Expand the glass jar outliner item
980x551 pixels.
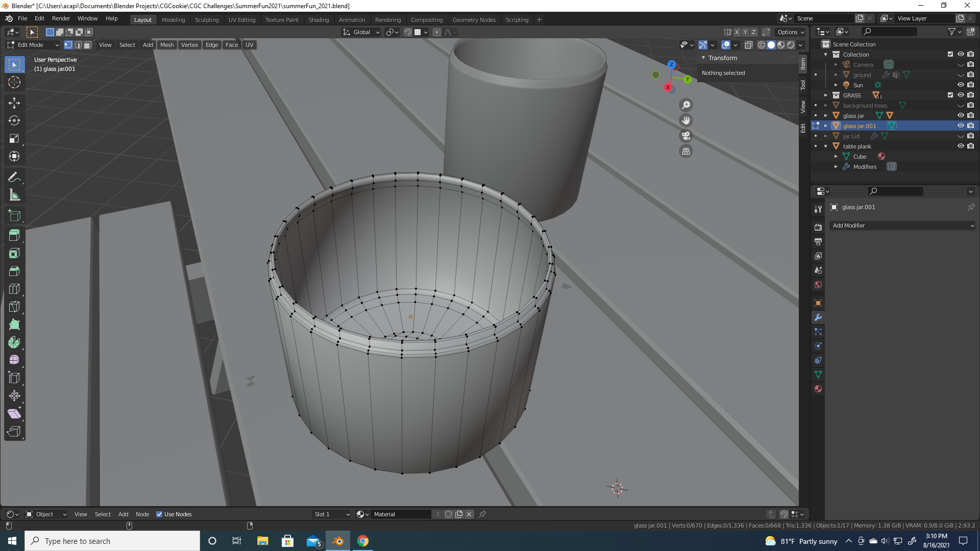[826, 116]
